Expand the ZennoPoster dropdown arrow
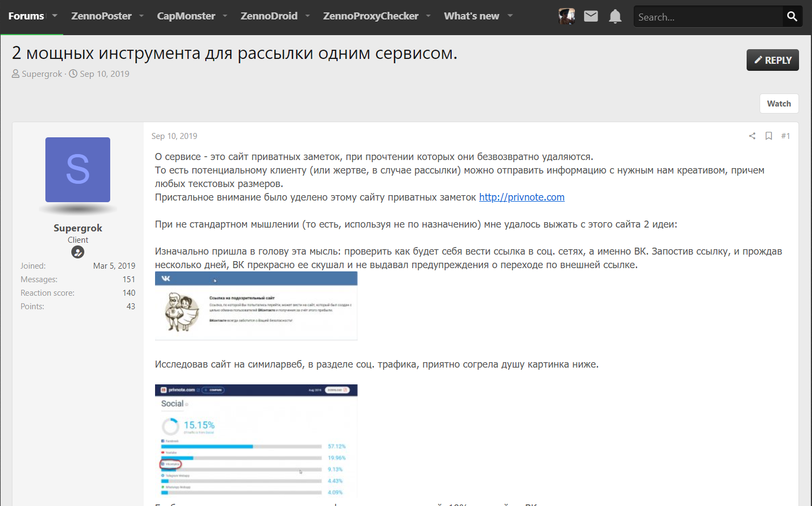Image resolution: width=812 pixels, height=506 pixels. click(142, 16)
